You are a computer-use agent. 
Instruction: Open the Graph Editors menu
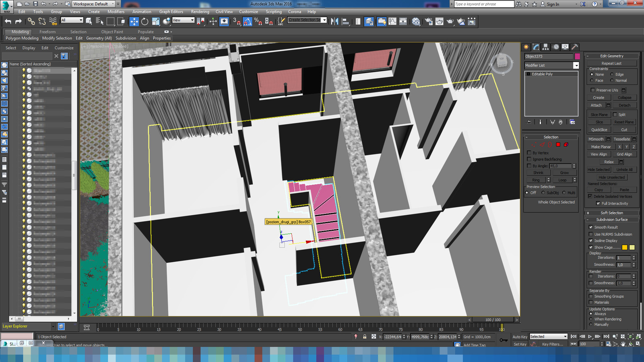pos(171,12)
